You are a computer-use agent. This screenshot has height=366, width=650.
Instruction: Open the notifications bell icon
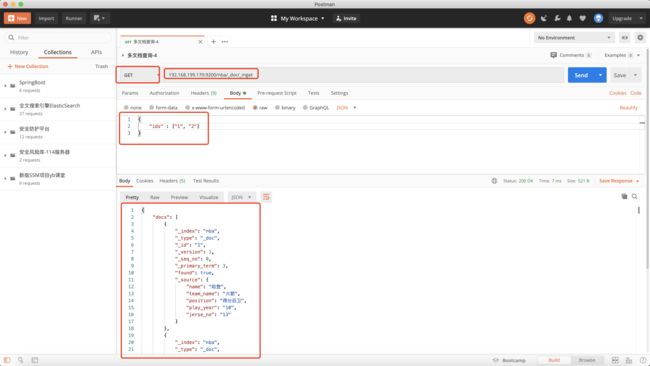pyautogui.click(x=570, y=18)
